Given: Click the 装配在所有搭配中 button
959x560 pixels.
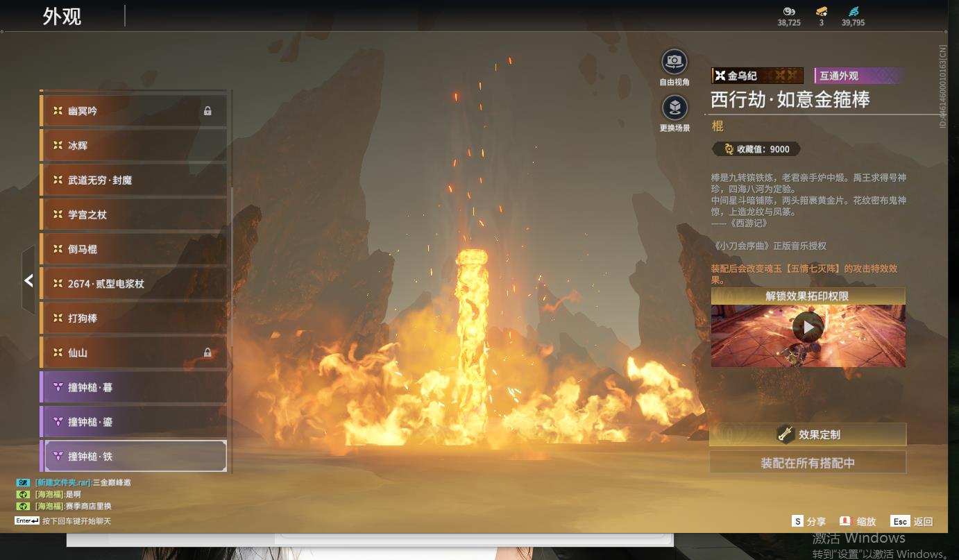Looking at the screenshot, I should pyautogui.click(x=808, y=463).
